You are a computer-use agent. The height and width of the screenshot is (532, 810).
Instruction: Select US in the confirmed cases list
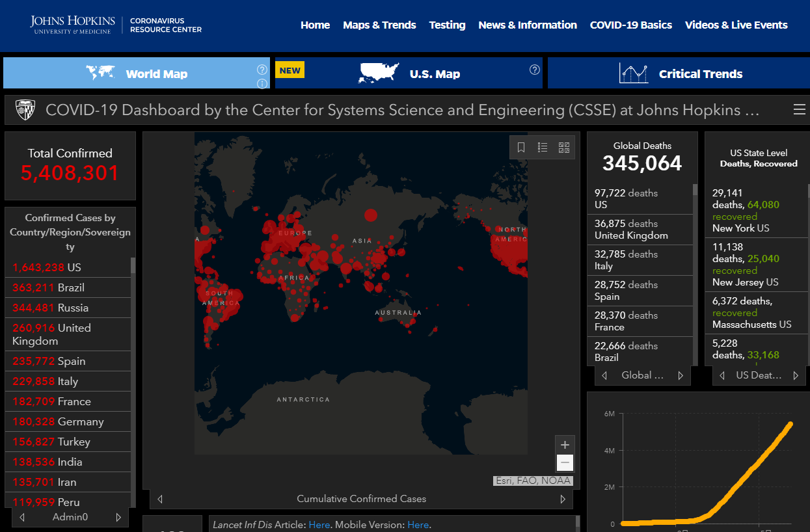pyautogui.click(x=68, y=267)
